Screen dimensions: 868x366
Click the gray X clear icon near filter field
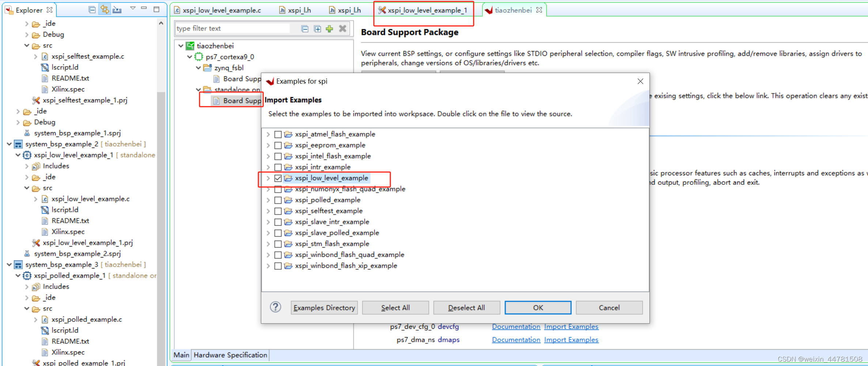pos(342,28)
